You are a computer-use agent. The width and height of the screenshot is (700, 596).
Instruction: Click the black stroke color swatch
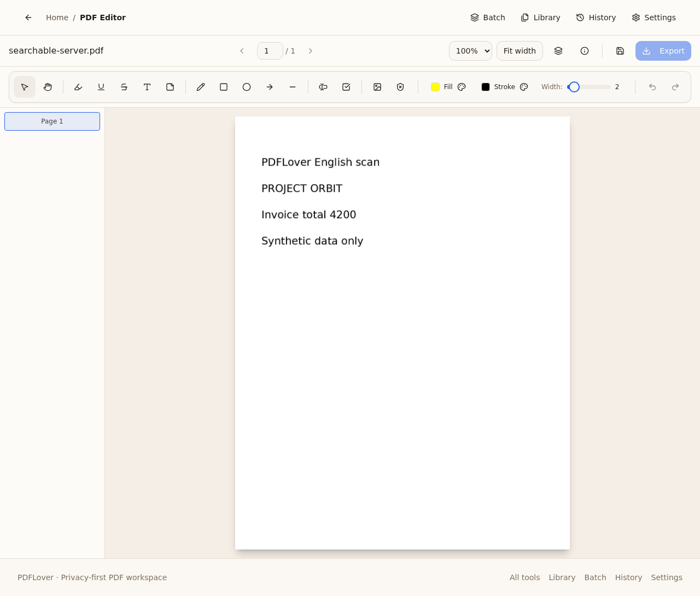(486, 87)
